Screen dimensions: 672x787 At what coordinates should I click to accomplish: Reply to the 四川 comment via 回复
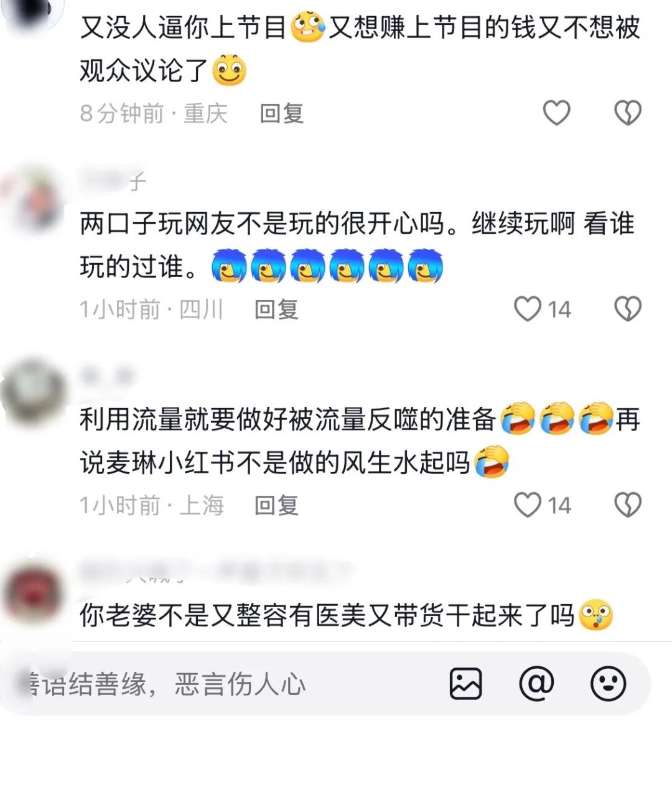(276, 309)
